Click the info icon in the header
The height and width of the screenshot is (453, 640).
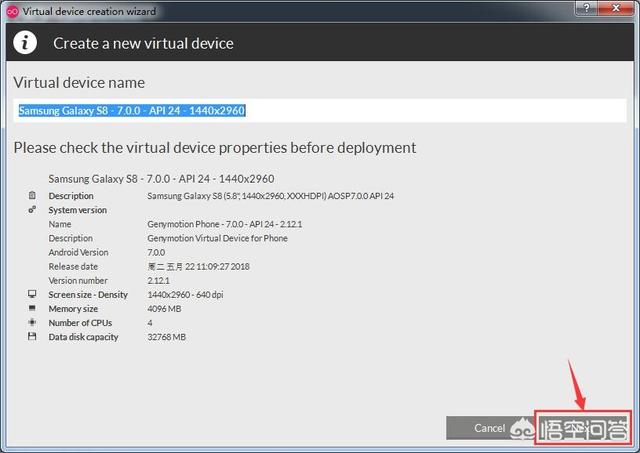pyautogui.click(x=25, y=42)
